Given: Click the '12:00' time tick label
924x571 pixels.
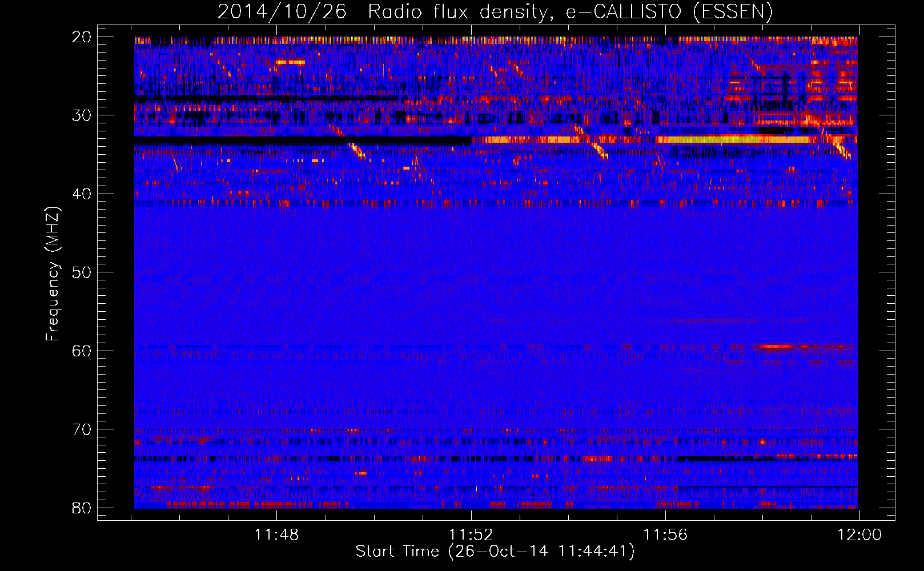Looking at the screenshot, I should coord(859,535).
